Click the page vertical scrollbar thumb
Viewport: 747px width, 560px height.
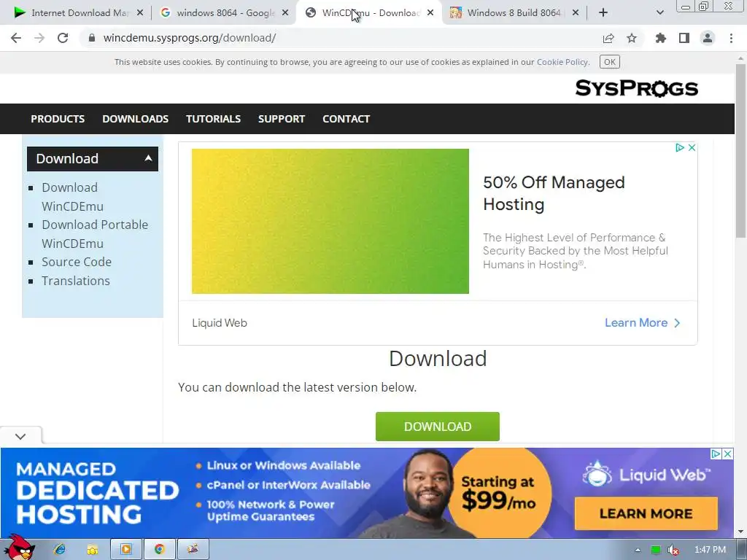(741, 150)
